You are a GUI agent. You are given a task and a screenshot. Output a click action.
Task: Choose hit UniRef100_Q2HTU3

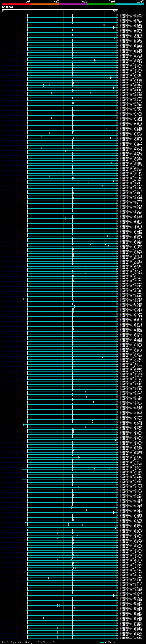131,30
